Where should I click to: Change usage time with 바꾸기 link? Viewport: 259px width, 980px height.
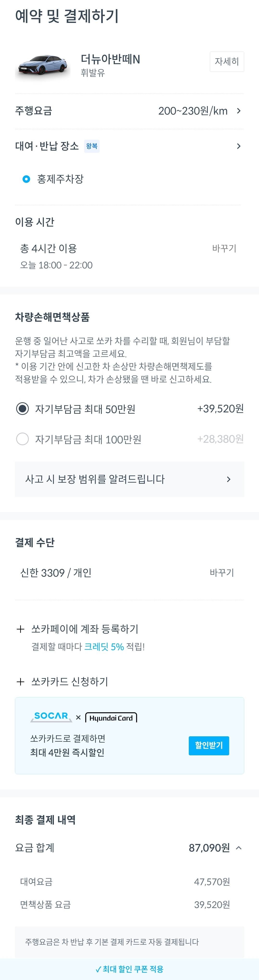[x=224, y=248]
